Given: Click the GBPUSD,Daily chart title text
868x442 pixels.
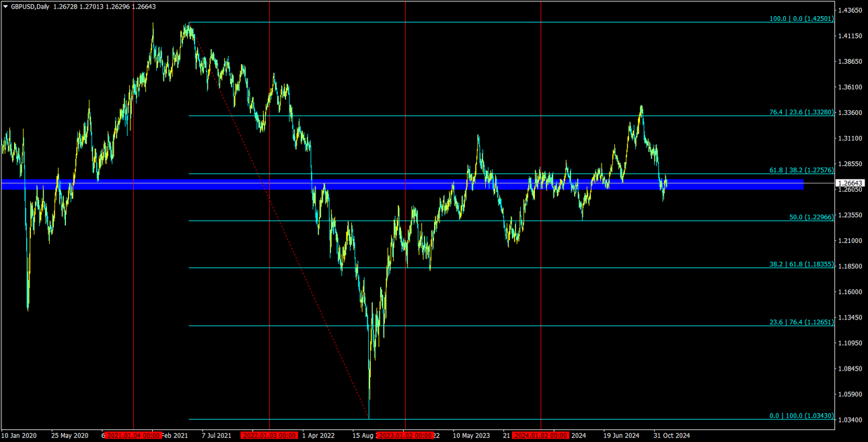Looking at the screenshot, I should [x=30, y=6].
